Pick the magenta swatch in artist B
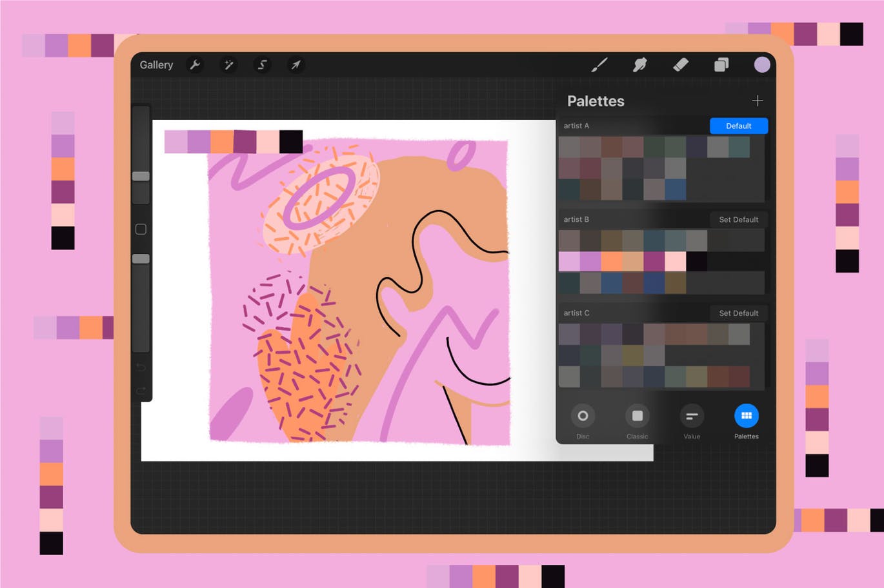Viewport: 884px width, 588px height. tap(654, 261)
